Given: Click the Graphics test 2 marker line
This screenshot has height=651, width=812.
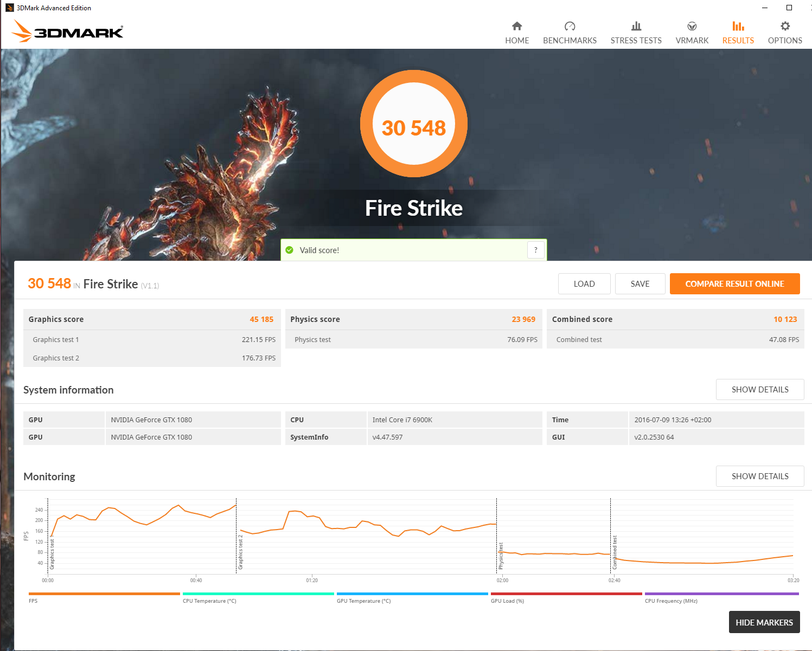Looking at the screenshot, I should 236,535.
